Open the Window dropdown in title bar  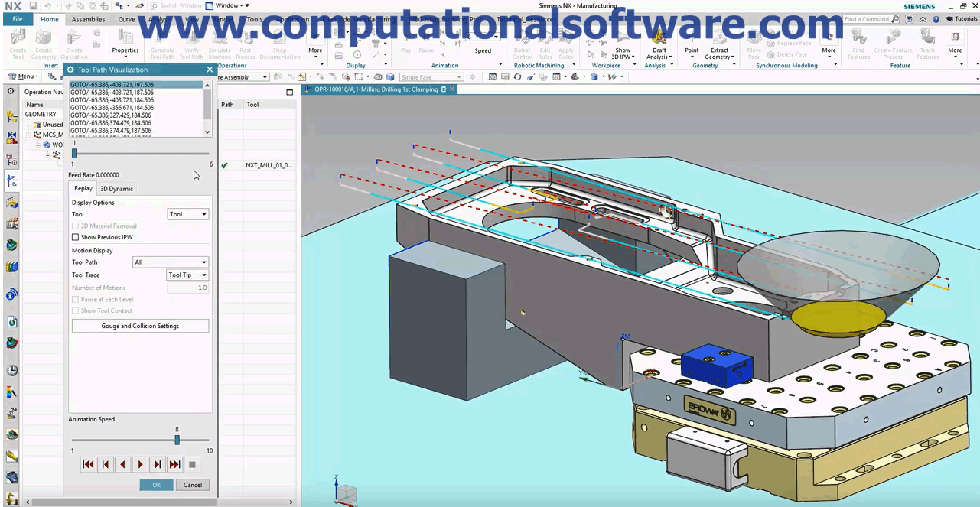(226, 6)
